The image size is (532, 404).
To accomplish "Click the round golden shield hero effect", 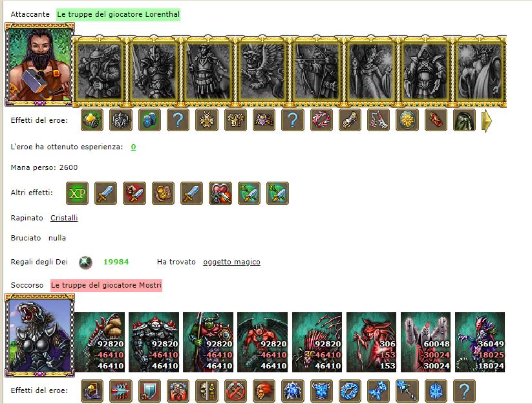I will [407, 120].
